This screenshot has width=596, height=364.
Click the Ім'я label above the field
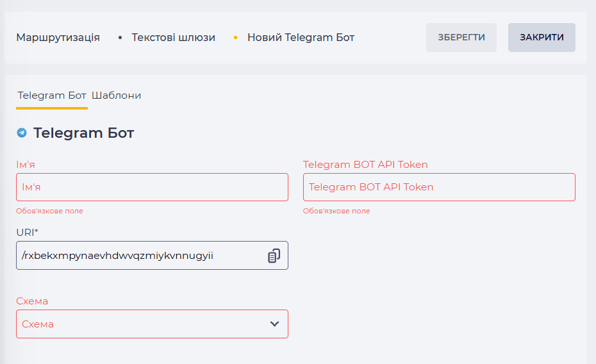26,165
